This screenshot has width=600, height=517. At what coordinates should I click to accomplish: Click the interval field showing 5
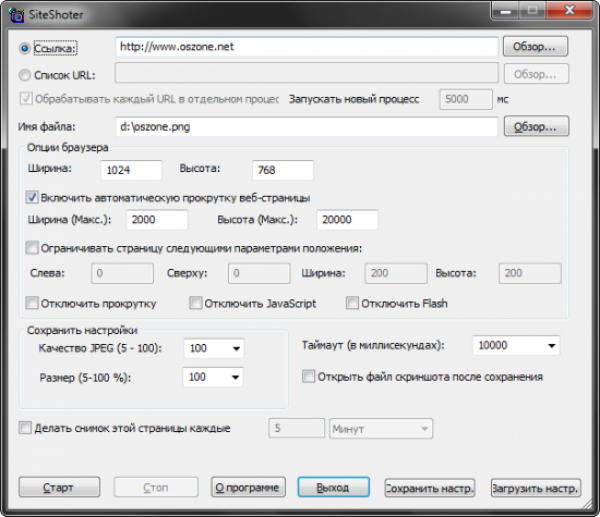[x=297, y=428]
